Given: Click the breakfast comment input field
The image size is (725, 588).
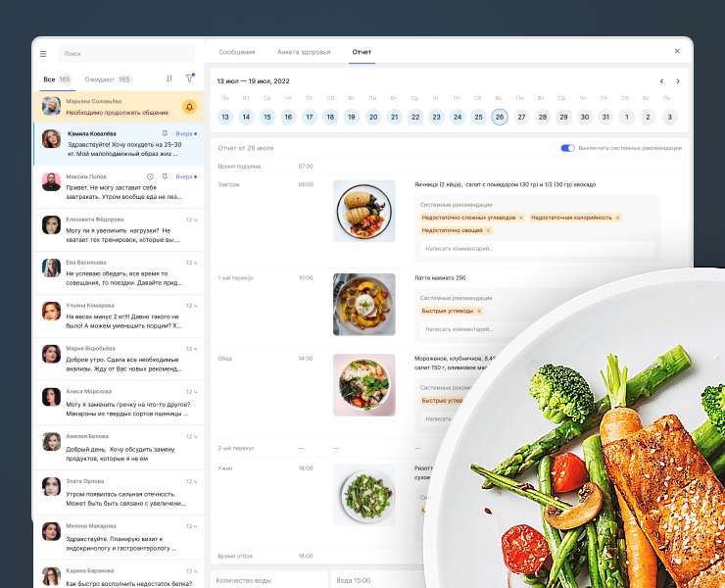Looking at the screenshot, I should pos(535,249).
